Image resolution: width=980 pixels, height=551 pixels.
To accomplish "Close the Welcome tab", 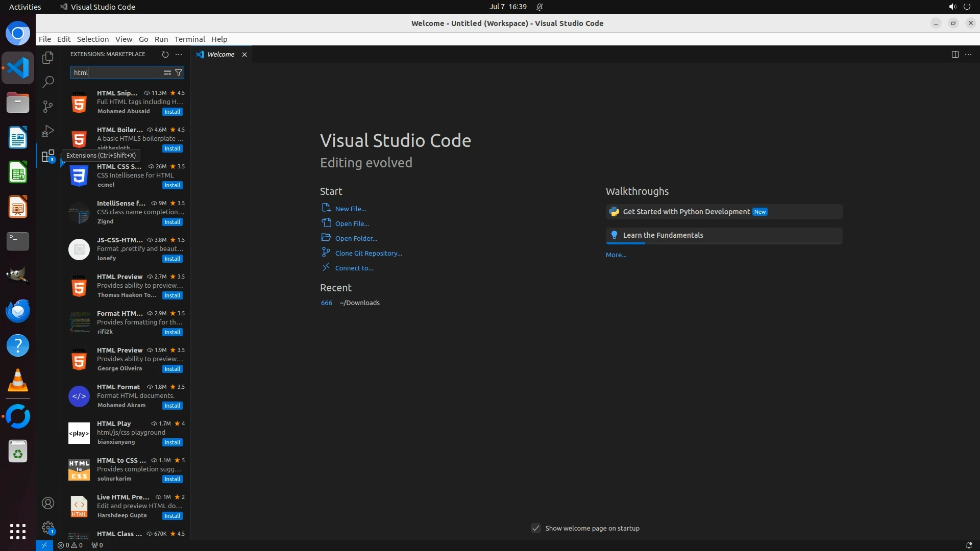I will (x=244, y=55).
